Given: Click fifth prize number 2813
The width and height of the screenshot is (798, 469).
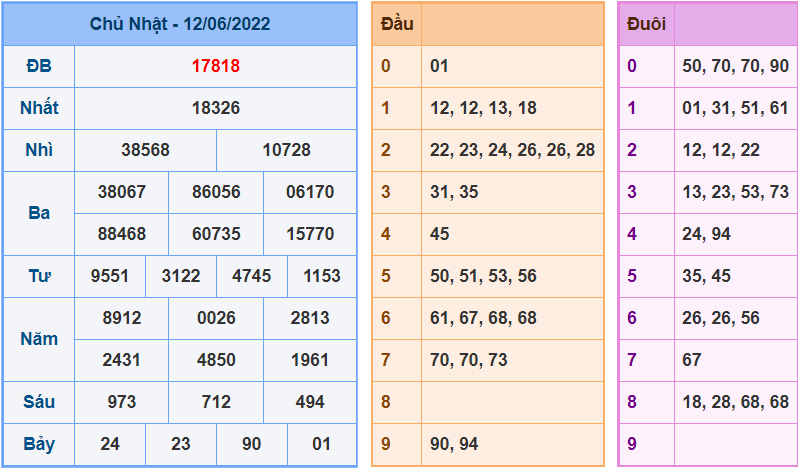Looking at the screenshot, I should point(310,318).
